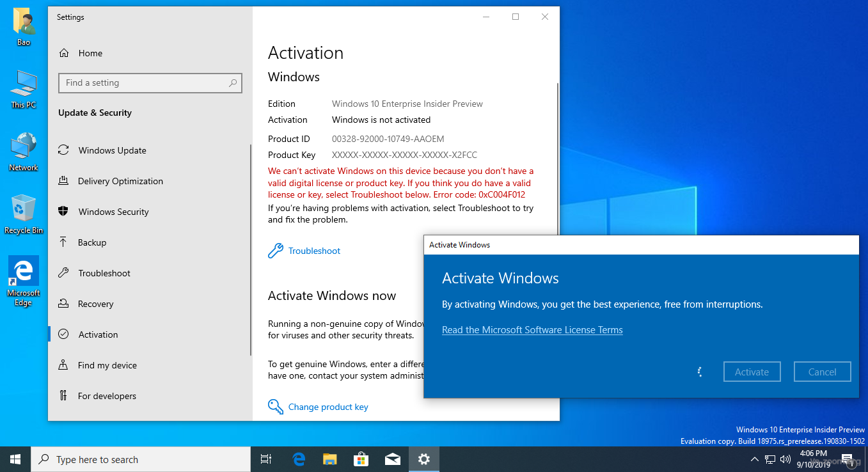
Task: Click the Find a setting search box
Action: (150, 83)
